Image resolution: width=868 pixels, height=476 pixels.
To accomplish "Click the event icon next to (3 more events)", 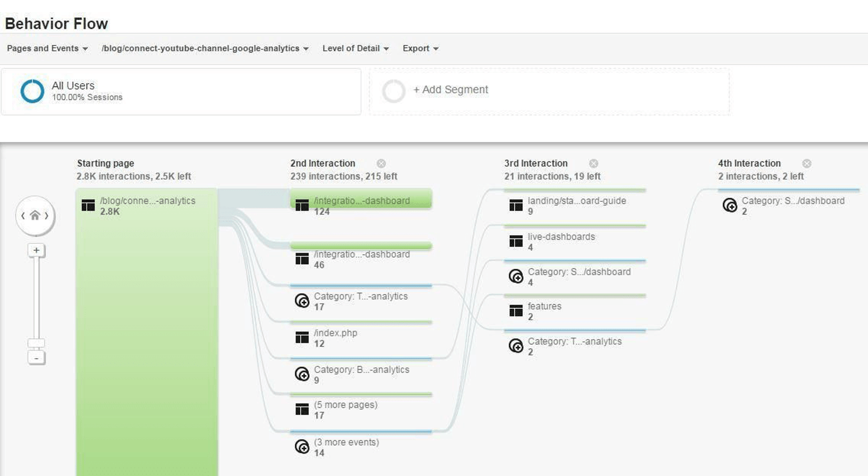I will [302, 447].
